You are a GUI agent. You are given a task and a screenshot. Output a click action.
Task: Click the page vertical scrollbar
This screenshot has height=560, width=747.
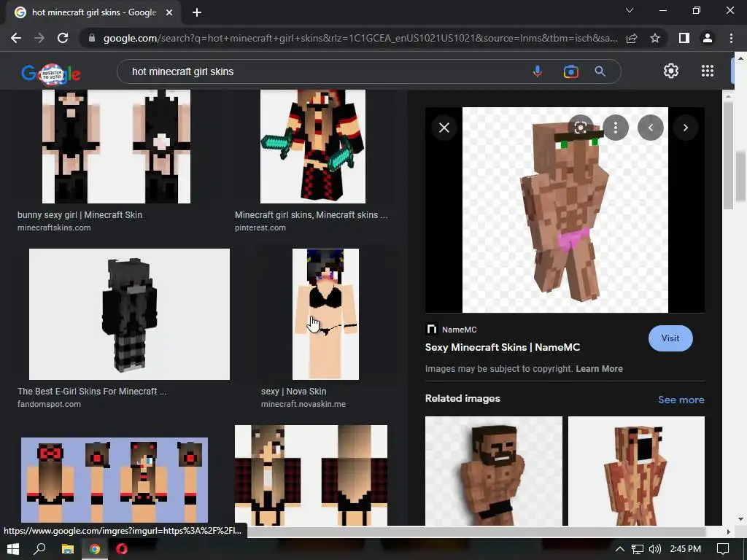[x=740, y=176]
